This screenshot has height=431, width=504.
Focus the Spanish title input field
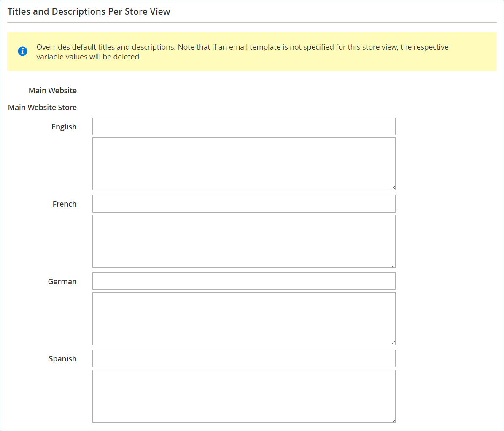pos(244,359)
